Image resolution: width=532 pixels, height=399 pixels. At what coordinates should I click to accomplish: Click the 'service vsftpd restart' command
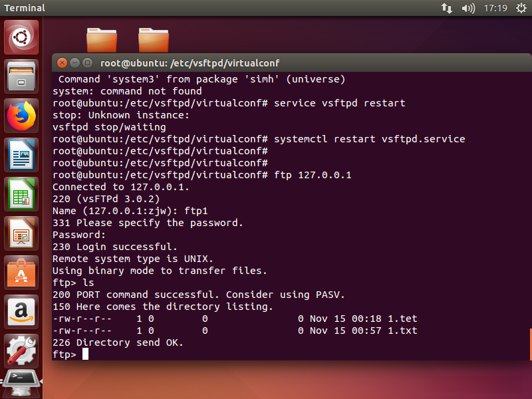(x=340, y=103)
